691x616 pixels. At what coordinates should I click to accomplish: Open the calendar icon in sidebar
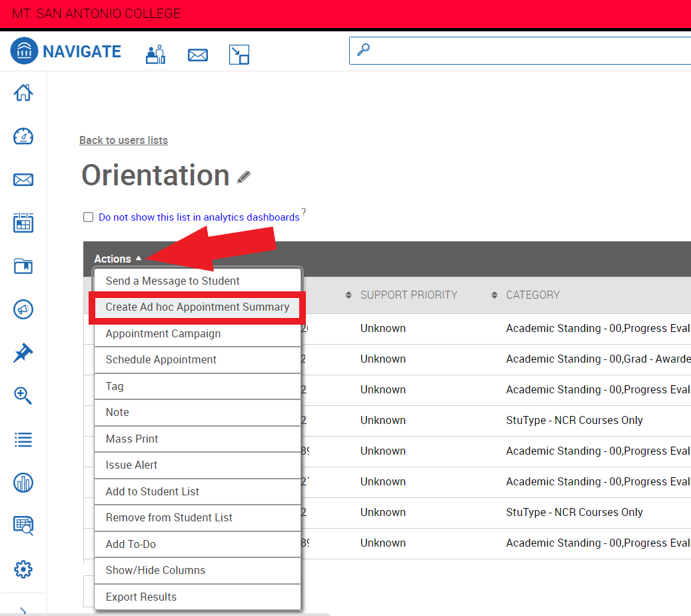23,223
